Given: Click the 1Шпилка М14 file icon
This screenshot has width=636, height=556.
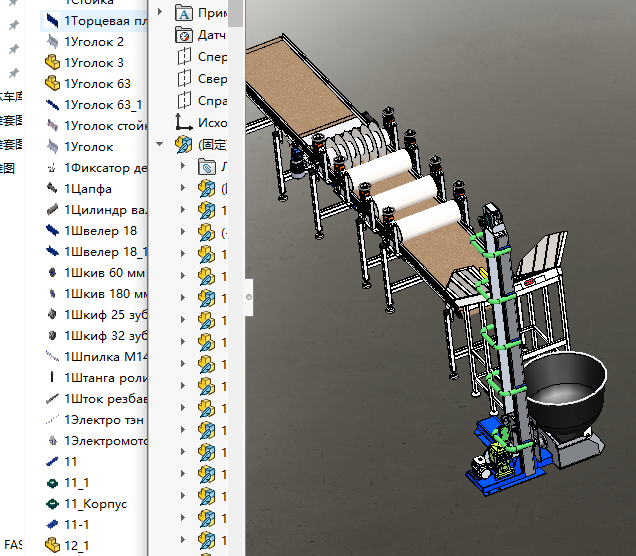Looking at the screenshot, I should pyautogui.click(x=52, y=356).
